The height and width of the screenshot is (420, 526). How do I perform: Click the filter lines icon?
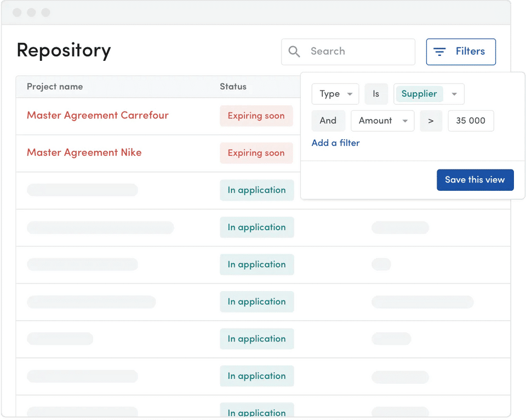click(439, 52)
